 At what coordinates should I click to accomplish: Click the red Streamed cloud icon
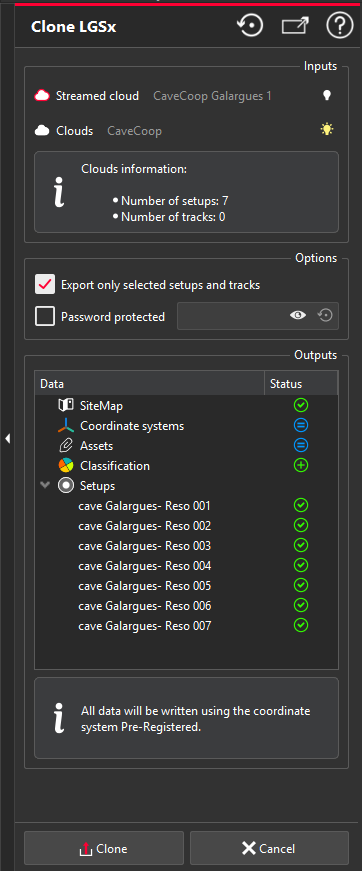click(42, 96)
